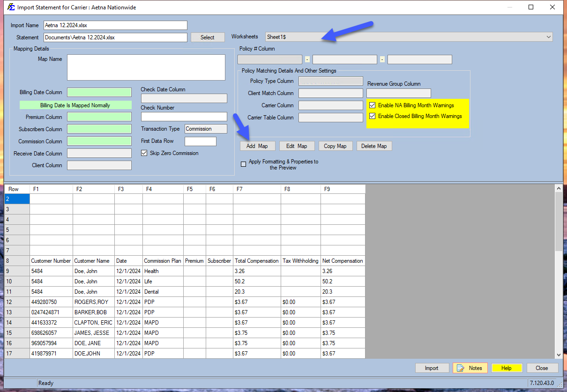Click the grid scrollbar down arrow
Viewport: 567px width, 392px height.
(x=559, y=355)
